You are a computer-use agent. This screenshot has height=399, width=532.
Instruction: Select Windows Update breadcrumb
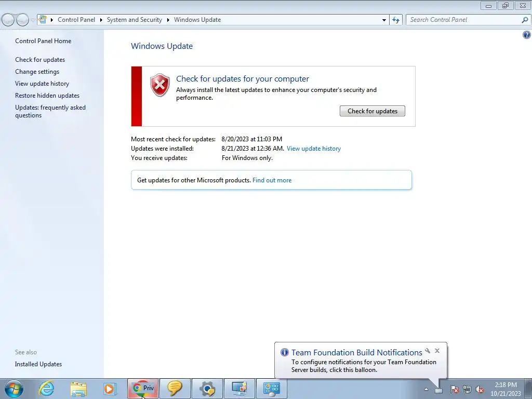(x=197, y=20)
